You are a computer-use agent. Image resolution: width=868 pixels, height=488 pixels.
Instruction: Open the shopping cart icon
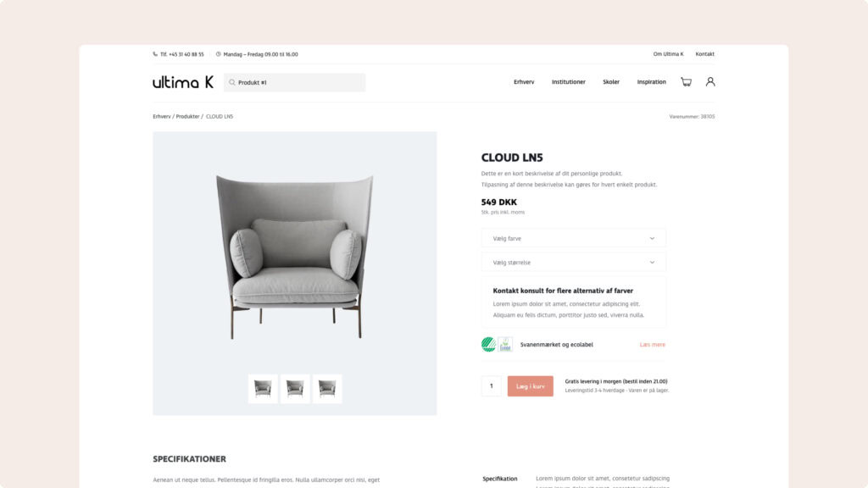point(686,82)
